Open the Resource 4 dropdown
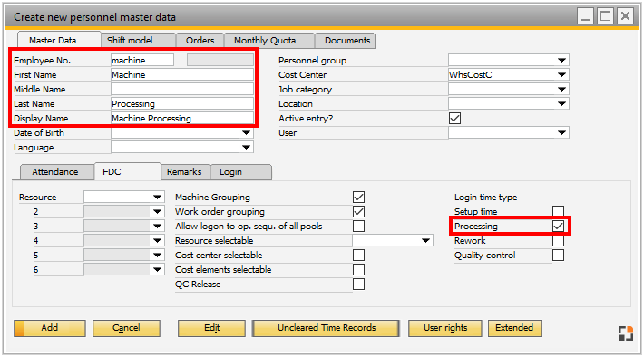The image size is (644, 357). 157,240
